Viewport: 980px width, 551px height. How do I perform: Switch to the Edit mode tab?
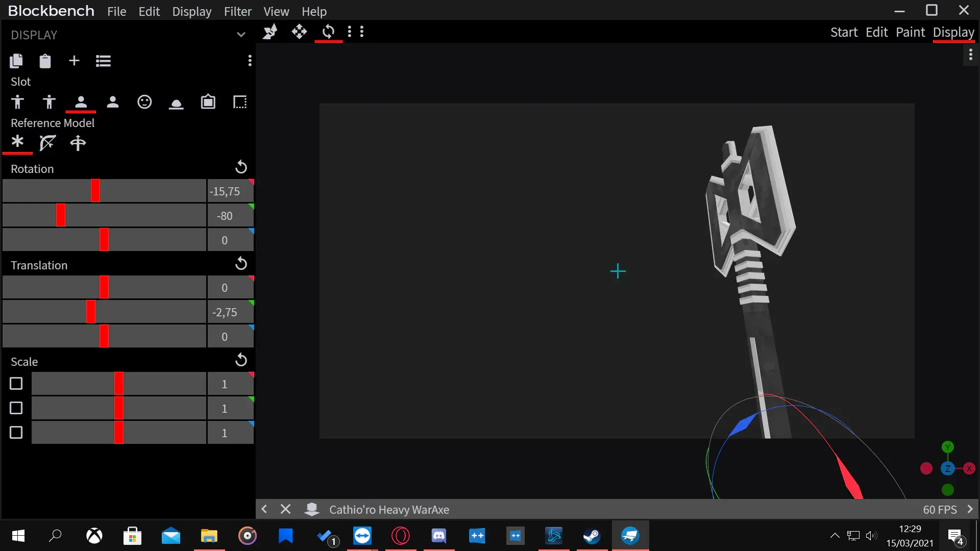(876, 32)
